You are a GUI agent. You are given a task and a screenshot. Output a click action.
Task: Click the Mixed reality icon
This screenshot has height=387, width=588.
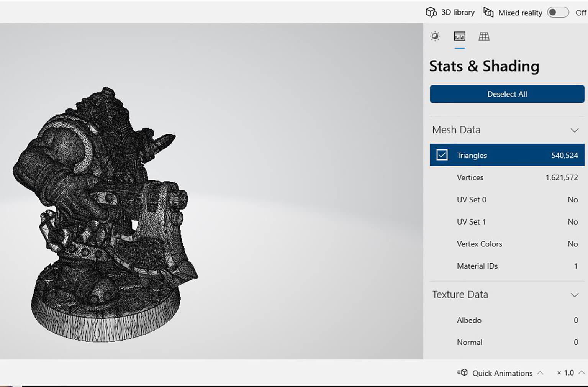click(x=488, y=12)
